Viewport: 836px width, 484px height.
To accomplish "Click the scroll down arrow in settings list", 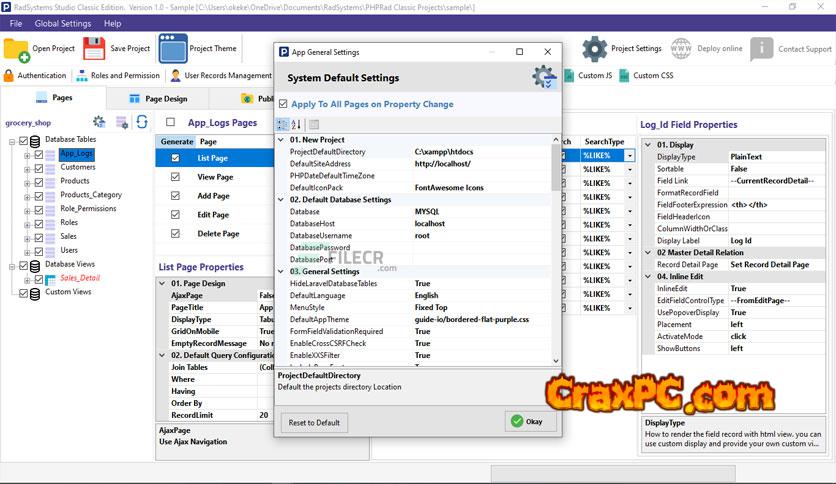I will [x=556, y=361].
